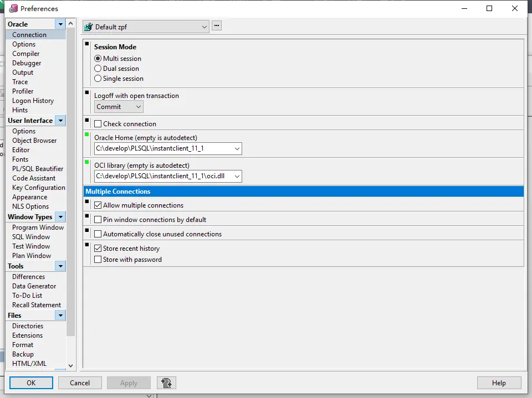This screenshot has height=398, width=532.
Task: Collapse the Files section arrow
Action: (60, 316)
